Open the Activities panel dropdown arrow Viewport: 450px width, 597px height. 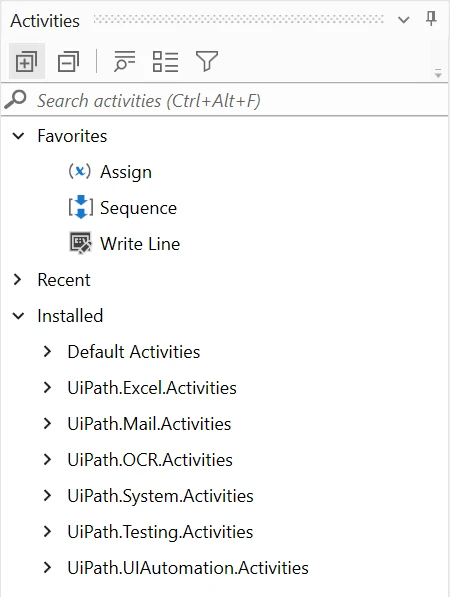(404, 20)
